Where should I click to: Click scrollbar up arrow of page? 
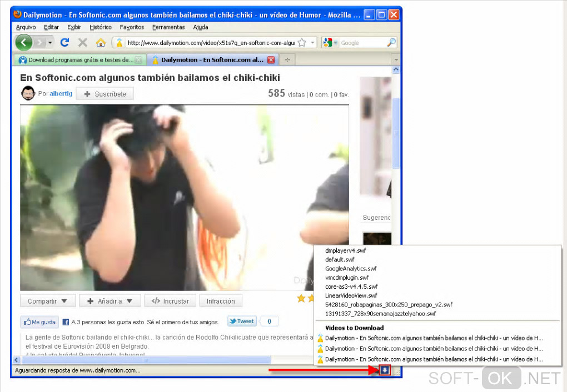click(396, 69)
